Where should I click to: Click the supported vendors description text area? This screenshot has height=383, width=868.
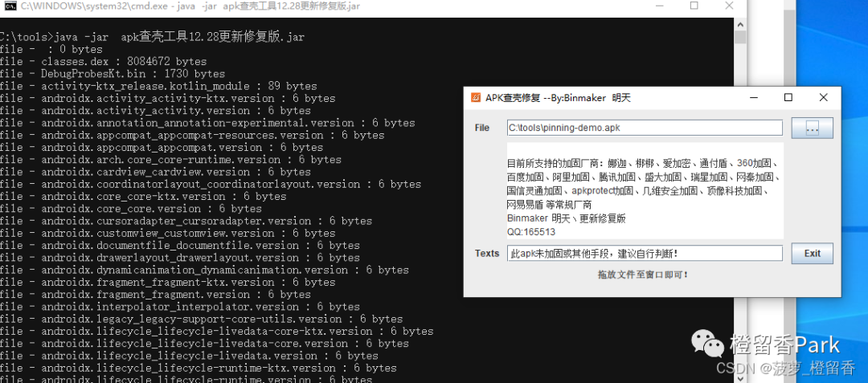644,191
